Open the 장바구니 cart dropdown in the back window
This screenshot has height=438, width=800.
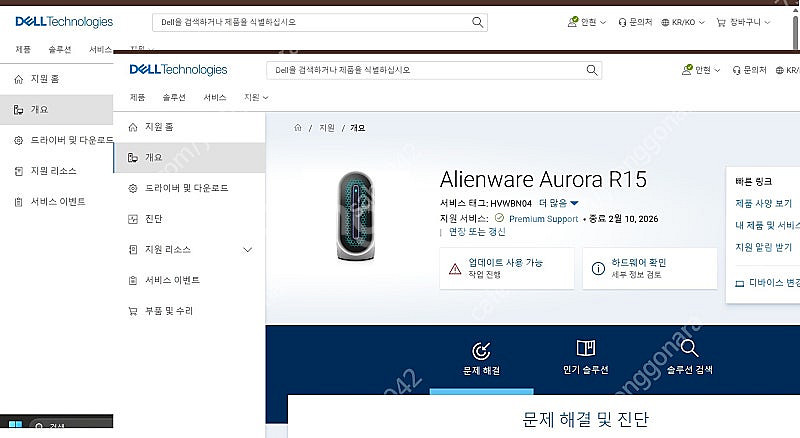[743, 22]
